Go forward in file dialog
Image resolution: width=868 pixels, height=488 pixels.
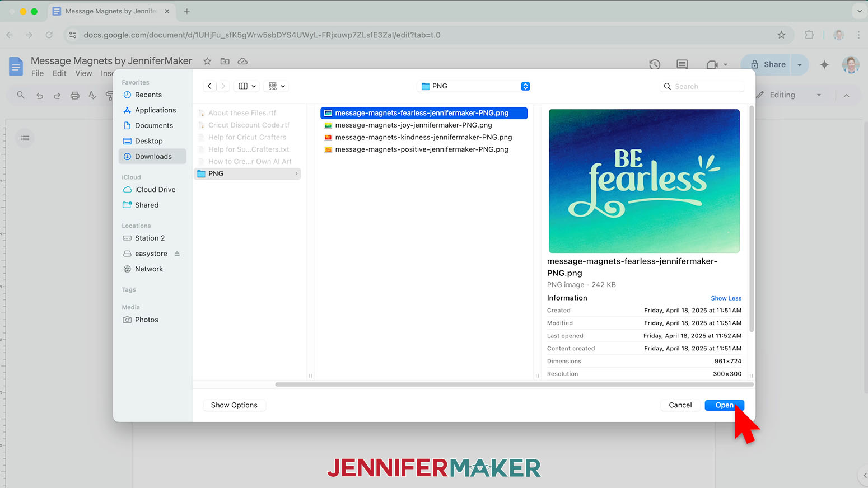click(x=223, y=86)
